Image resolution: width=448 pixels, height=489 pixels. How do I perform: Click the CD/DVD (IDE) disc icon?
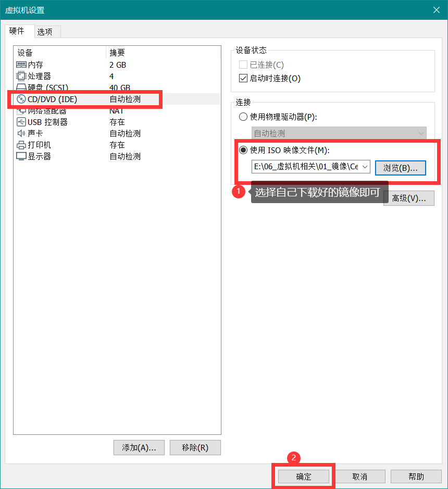tap(21, 99)
